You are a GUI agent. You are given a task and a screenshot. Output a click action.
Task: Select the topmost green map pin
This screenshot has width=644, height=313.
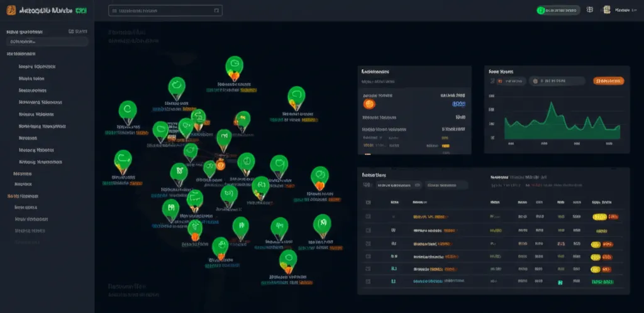click(x=234, y=67)
